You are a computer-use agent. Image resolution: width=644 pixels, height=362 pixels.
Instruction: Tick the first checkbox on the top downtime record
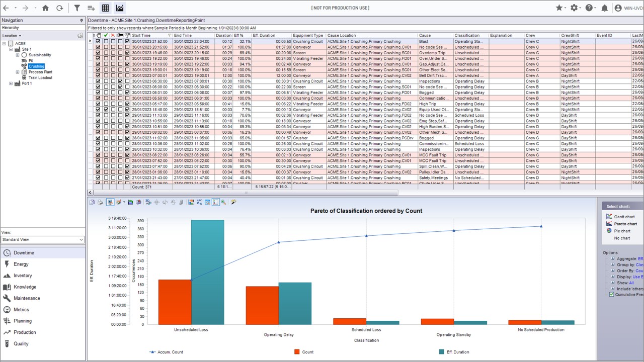coord(98,41)
